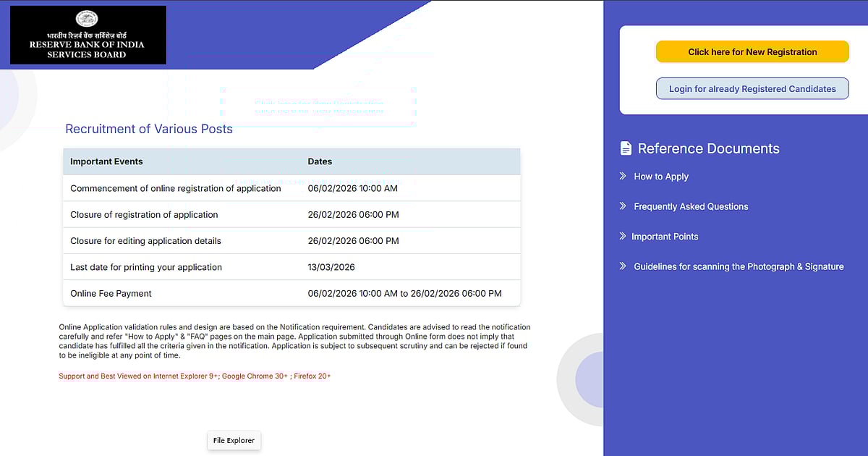868x456 pixels.
Task: Click the chevron icon before Guidelines for scanning
Action: [622, 266]
